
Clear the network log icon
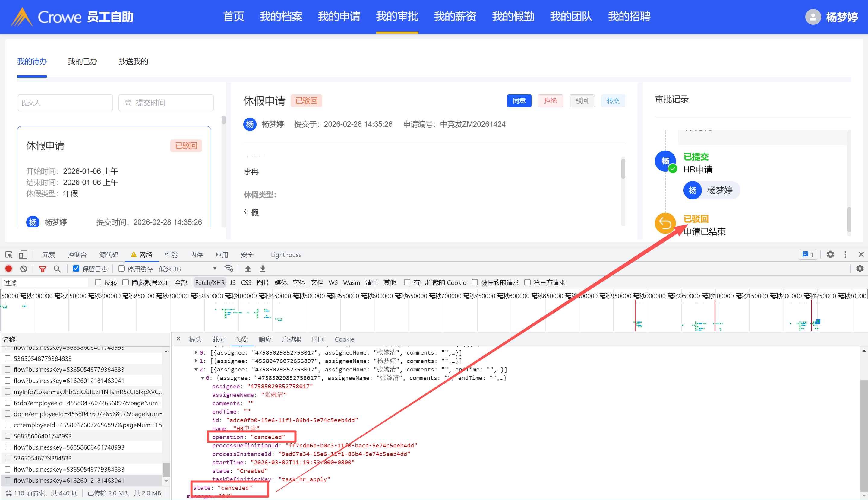coord(23,269)
